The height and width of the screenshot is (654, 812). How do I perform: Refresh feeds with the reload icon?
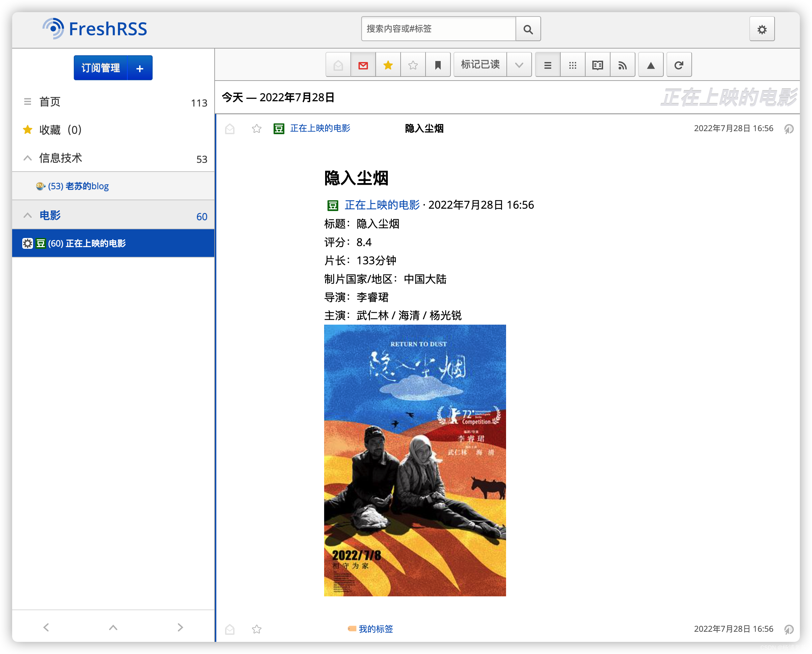pyautogui.click(x=679, y=64)
